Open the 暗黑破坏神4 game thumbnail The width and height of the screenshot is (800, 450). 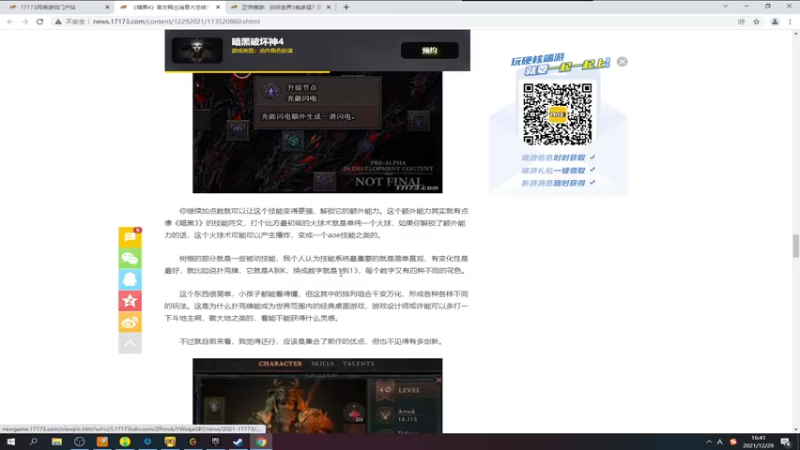[197, 50]
